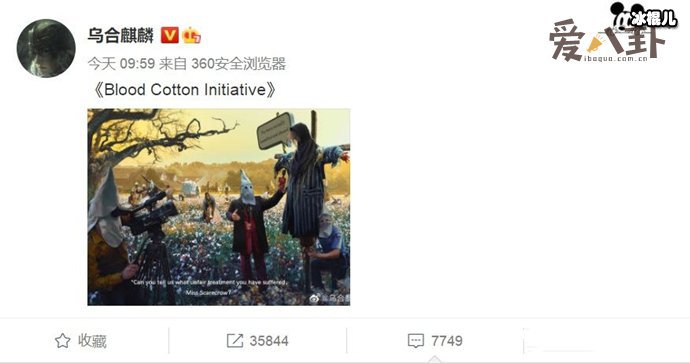Click the orange verified V badge

169,35
